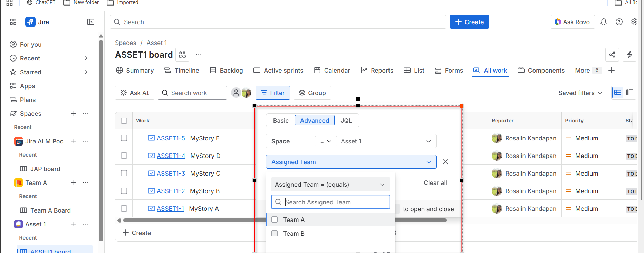Click the Ask AI button
This screenshot has height=253, width=644.
click(x=135, y=93)
